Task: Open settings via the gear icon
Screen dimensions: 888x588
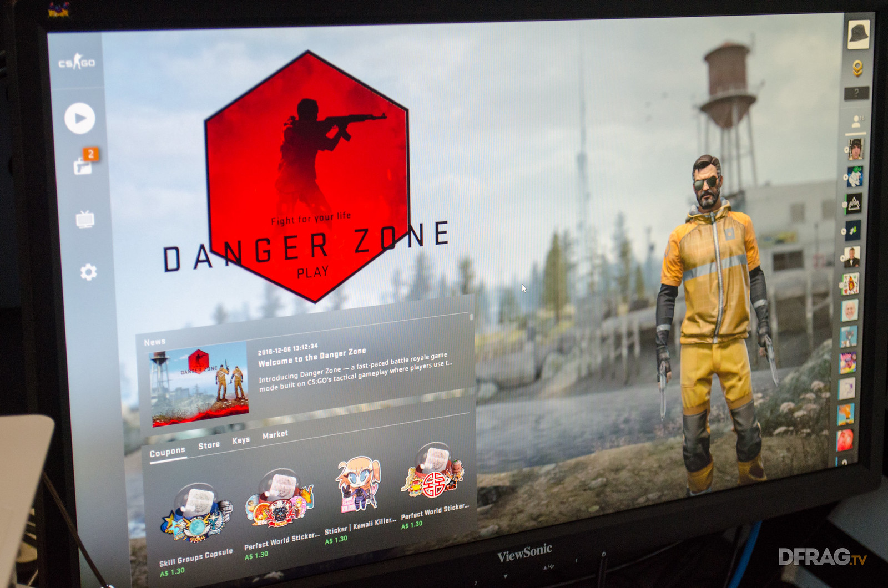Action: (x=88, y=272)
